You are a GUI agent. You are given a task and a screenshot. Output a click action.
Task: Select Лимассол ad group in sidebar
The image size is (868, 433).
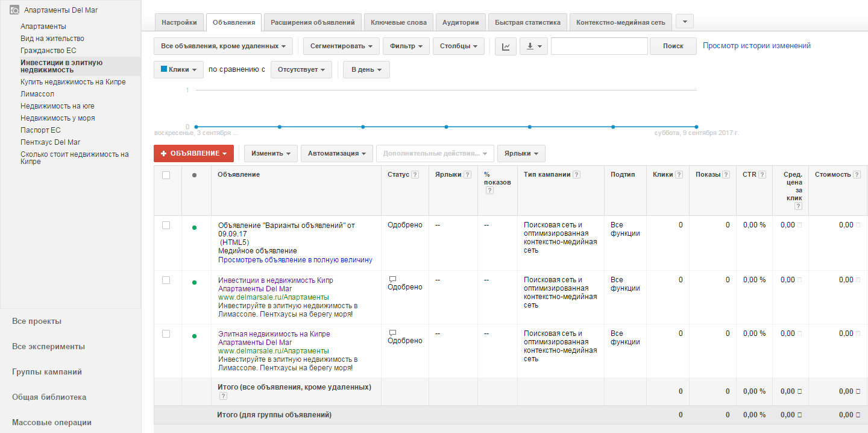[x=37, y=94]
